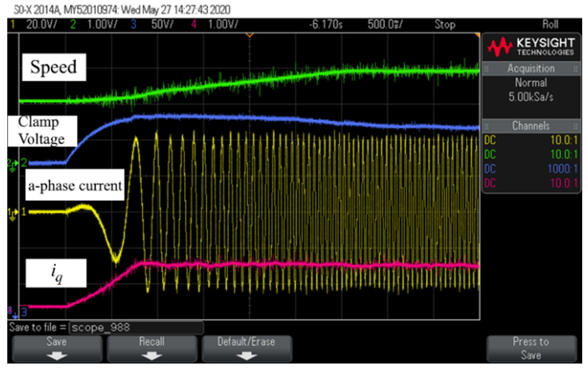Click the Stop run status indicator
The image size is (588, 371).
tap(445, 25)
